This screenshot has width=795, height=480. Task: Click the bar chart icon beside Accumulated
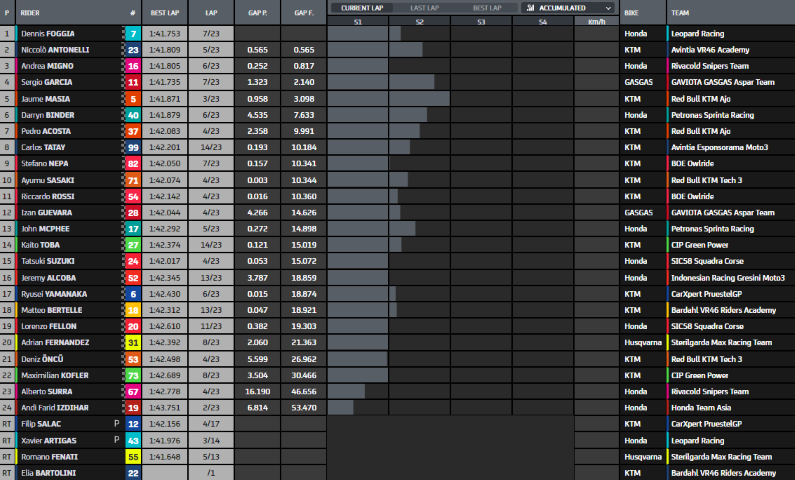(x=530, y=7)
